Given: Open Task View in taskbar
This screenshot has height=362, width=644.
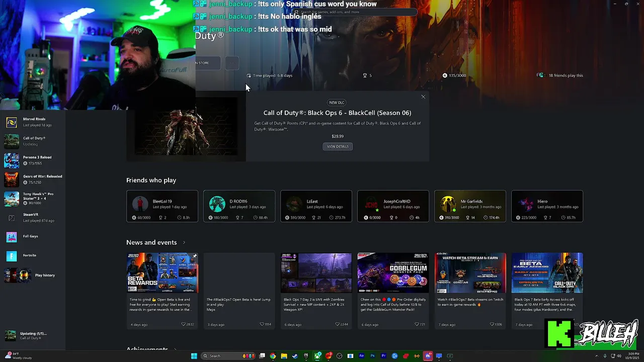Looking at the screenshot, I should point(262,356).
